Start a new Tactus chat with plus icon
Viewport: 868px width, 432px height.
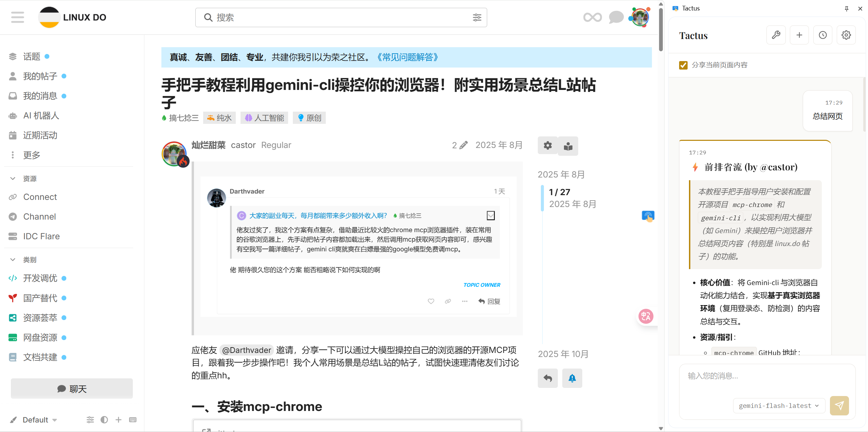(x=799, y=35)
